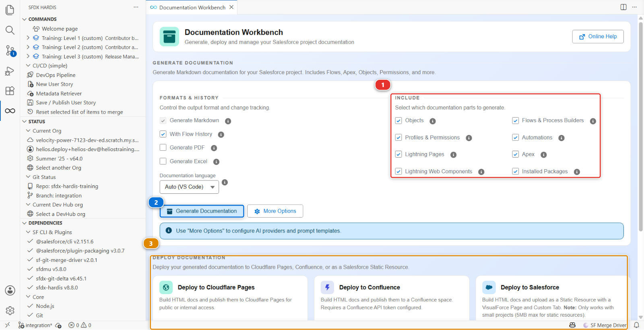Image resolution: width=644 pixels, height=330 pixels.
Task: Open the notifications bell in status bar
Action: 636,325
